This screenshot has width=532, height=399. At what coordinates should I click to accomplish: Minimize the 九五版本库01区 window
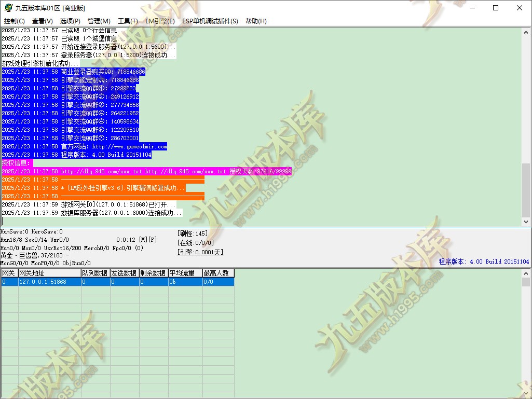point(472,8)
